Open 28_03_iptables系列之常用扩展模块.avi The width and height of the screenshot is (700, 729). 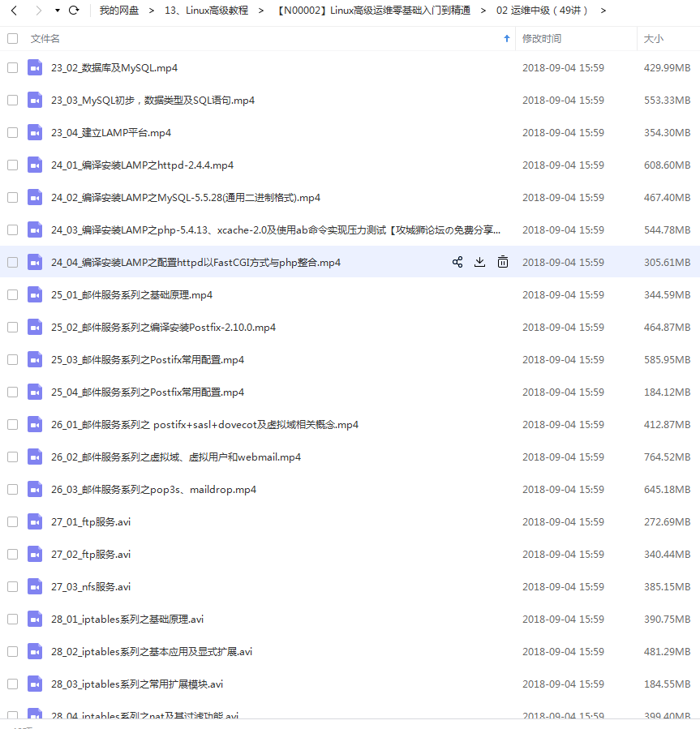(137, 684)
